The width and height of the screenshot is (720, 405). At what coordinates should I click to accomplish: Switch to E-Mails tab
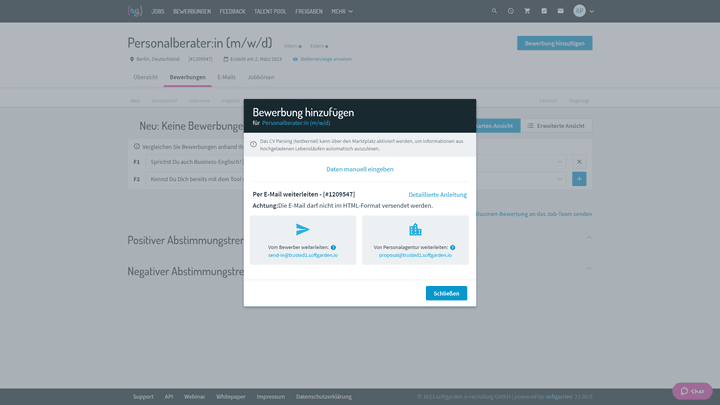[x=226, y=77]
